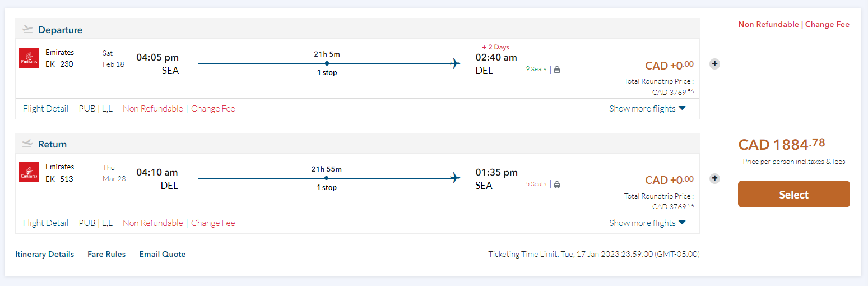Expand Show more flights for departure

tap(647, 109)
